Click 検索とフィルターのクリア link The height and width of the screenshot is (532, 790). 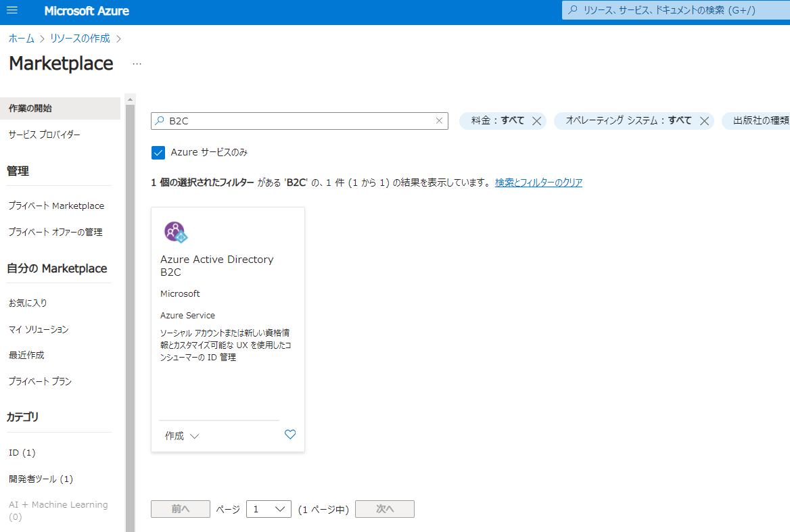[x=538, y=183]
